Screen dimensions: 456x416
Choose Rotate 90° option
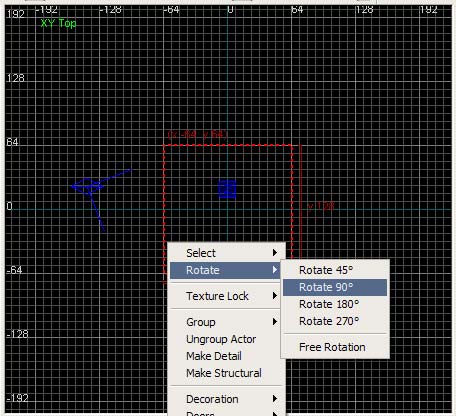point(335,287)
